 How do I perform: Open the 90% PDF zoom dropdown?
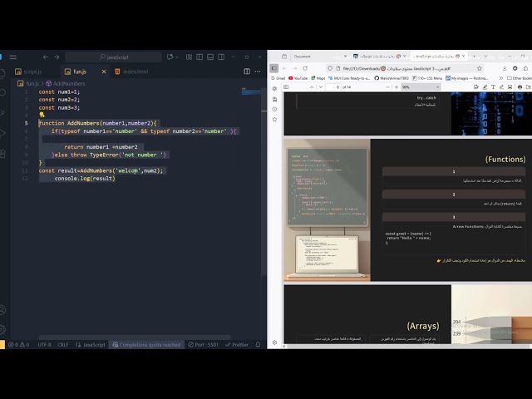click(x=421, y=87)
